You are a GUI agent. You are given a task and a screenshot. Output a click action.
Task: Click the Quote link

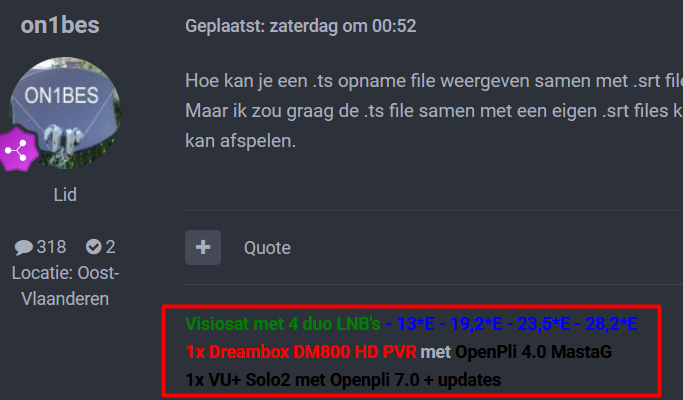pos(267,248)
